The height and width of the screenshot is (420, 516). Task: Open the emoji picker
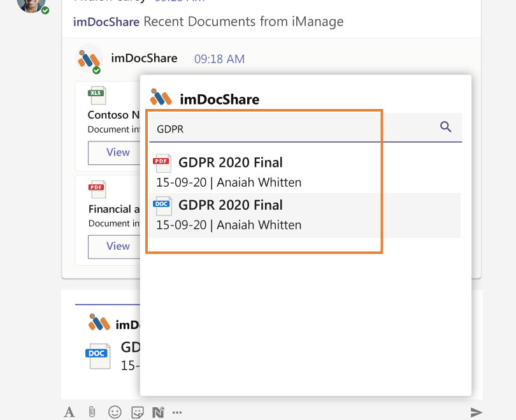(115, 412)
